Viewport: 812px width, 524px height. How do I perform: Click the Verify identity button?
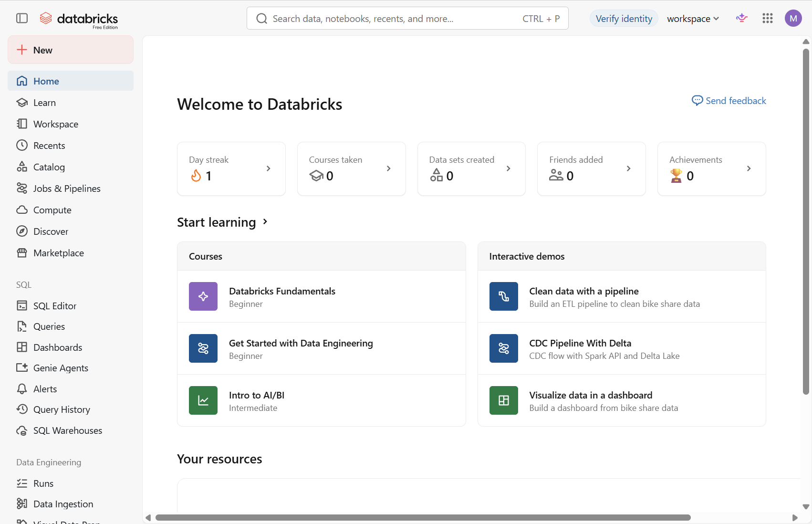click(x=624, y=19)
